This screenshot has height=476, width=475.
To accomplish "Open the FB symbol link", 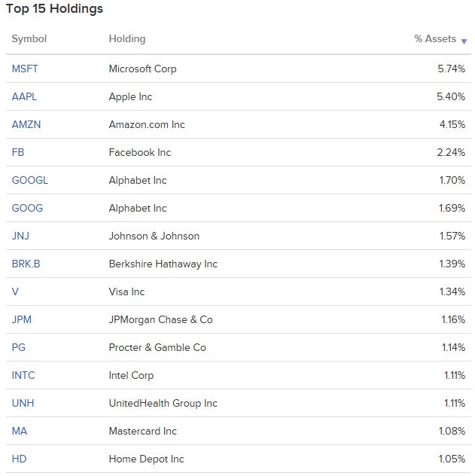I will pyautogui.click(x=18, y=152).
